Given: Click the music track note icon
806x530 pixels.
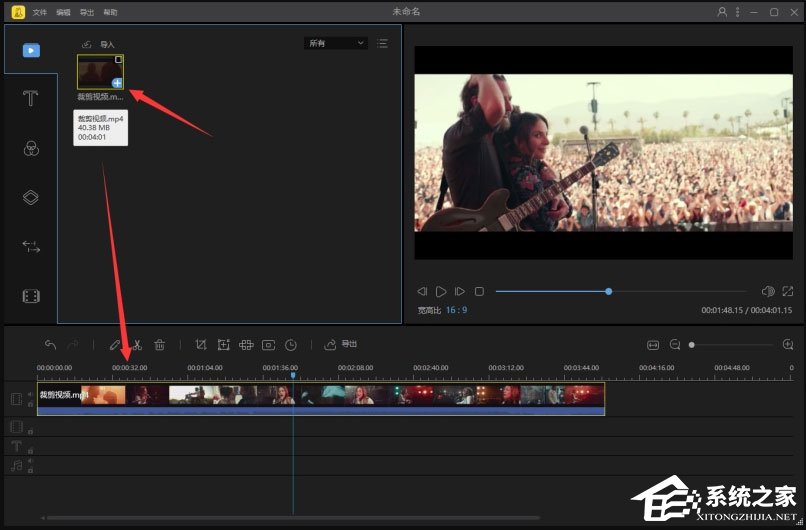Looking at the screenshot, I should click(x=16, y=465).
